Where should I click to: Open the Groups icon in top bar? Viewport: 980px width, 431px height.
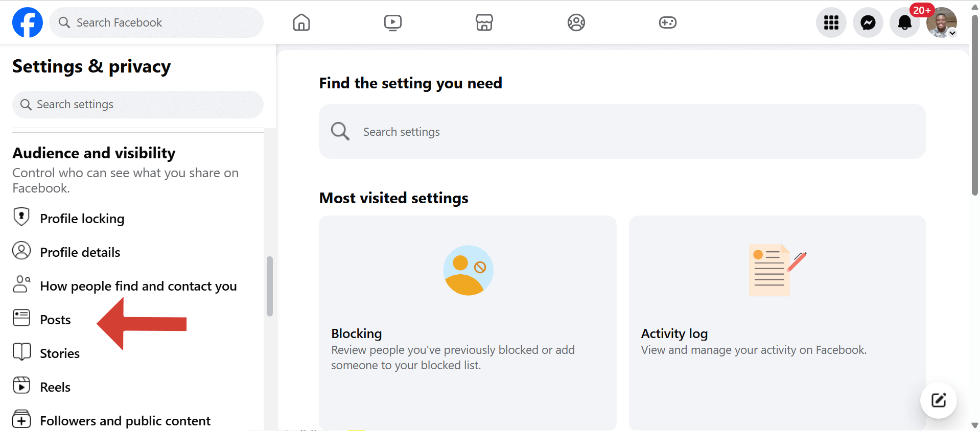[576, 22]
